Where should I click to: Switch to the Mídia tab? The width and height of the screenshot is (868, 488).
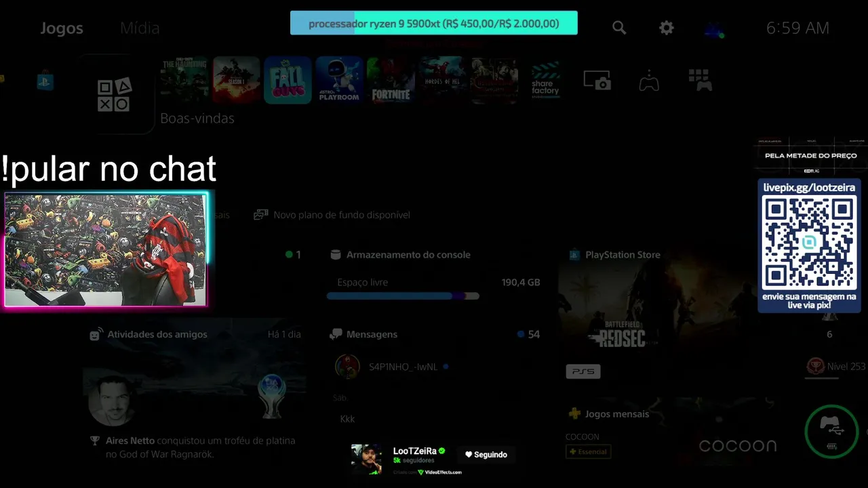pyautogui.click(x=140, y=28)
